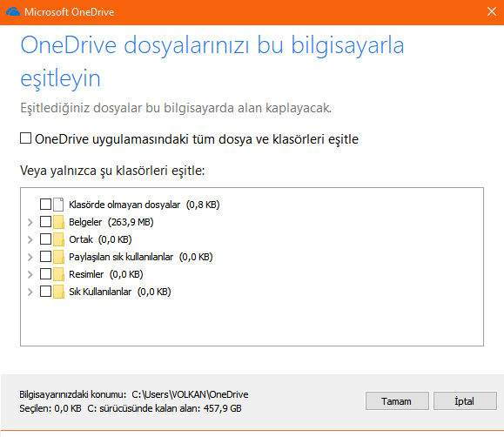The image size is (504, 437).
Task: Select the Ortak (0,0 KB) row text
Action: (x=100, y=239)
